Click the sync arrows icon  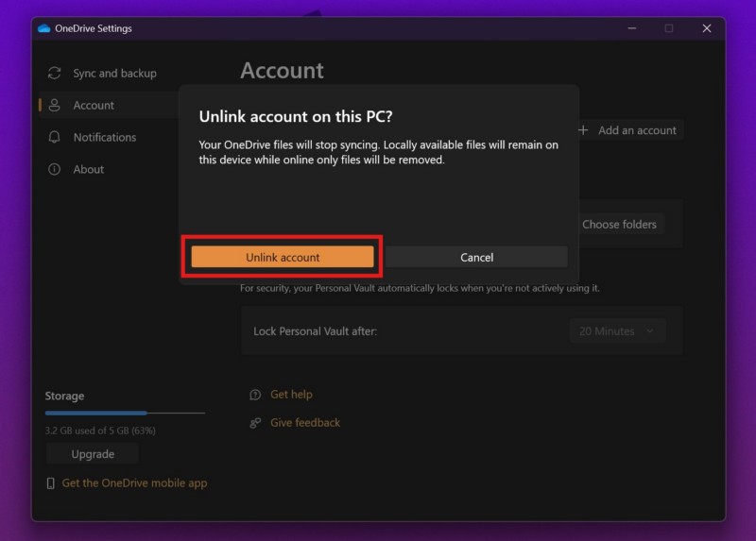[55, 73]
